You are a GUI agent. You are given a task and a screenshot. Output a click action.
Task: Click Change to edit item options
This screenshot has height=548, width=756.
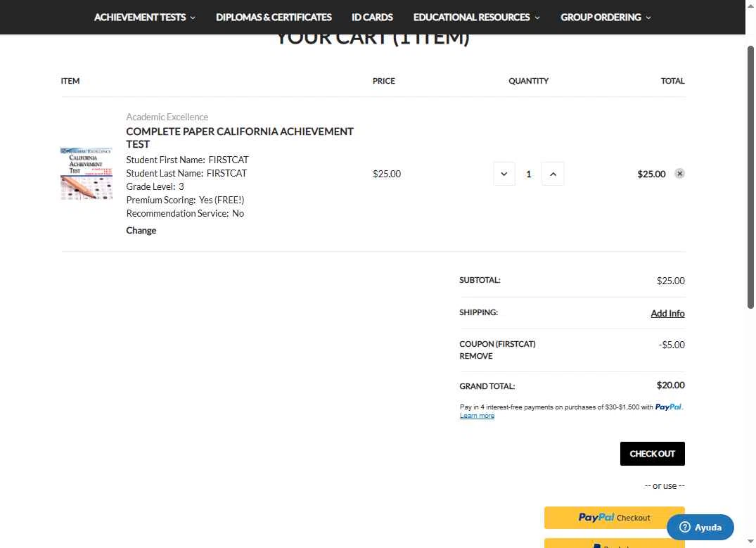[141, 230]
